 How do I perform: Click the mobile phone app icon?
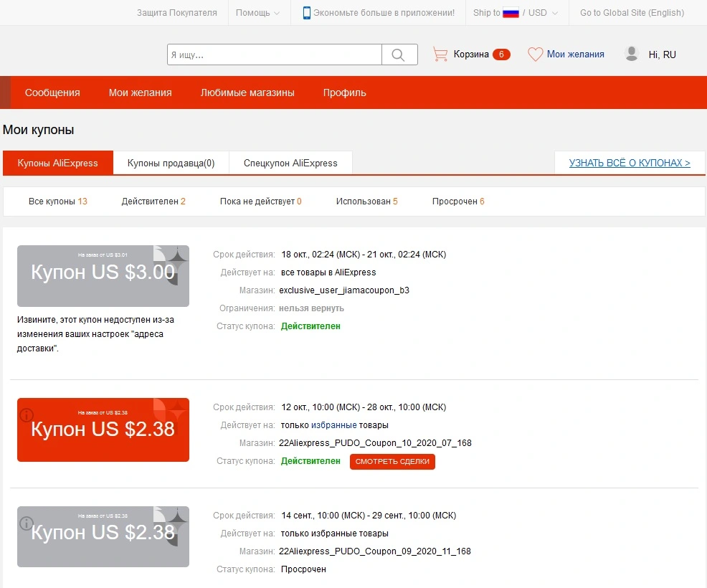pyautogui.click(x=307, y=13)
